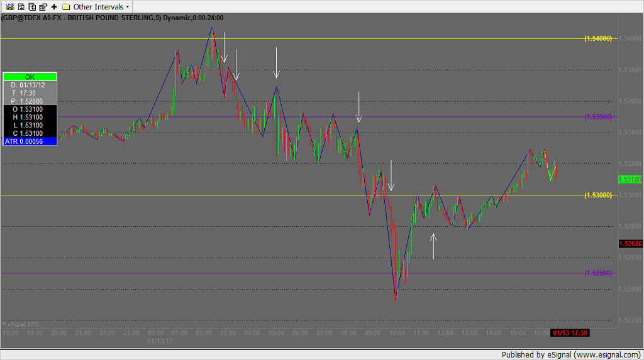Screen dimensions: 644x360
Task: Click the price P: 1.52686 row
Action: (30, 101)
